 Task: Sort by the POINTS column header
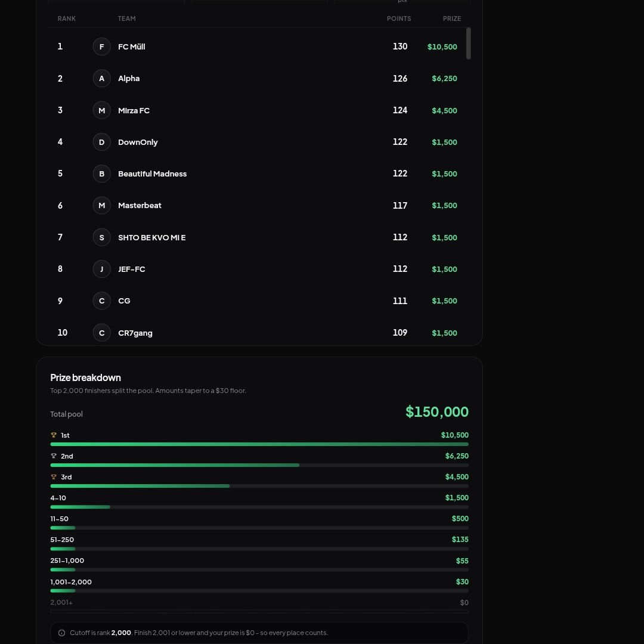point(399,18)
